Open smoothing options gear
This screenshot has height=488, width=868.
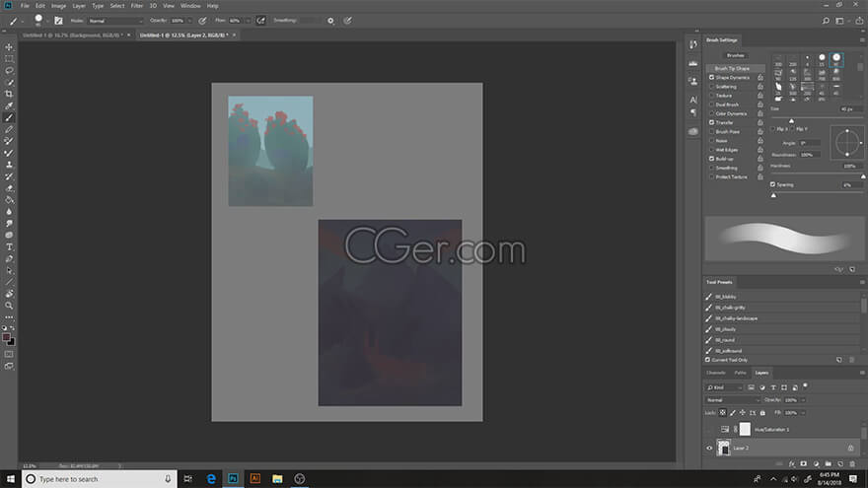pos(330,21)
